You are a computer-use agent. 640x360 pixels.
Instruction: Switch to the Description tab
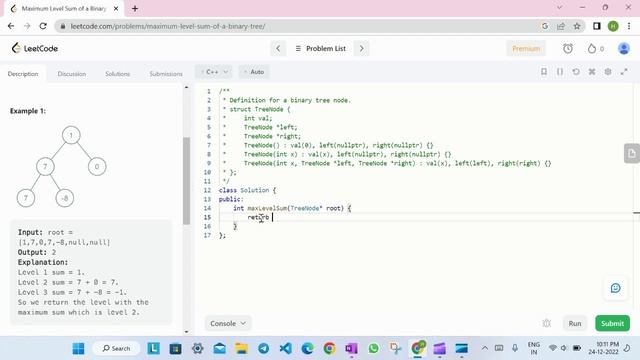click(x=23, y=74)
